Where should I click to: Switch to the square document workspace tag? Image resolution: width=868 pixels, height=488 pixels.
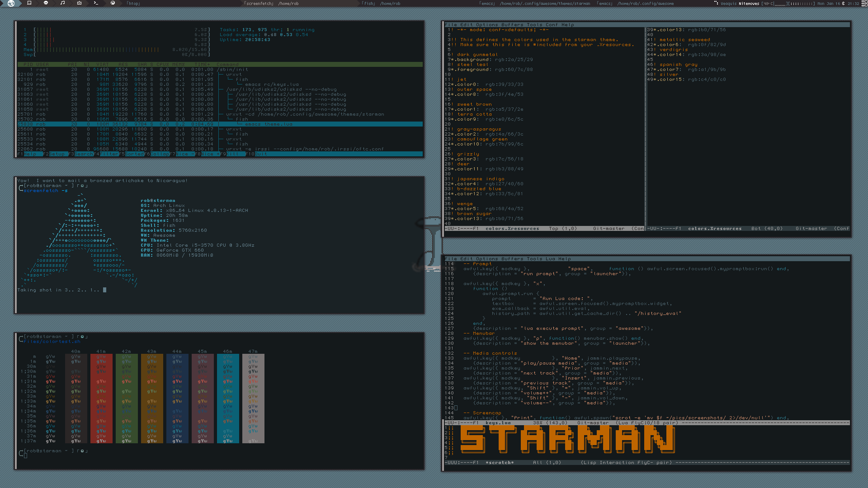tap(29, 3)
